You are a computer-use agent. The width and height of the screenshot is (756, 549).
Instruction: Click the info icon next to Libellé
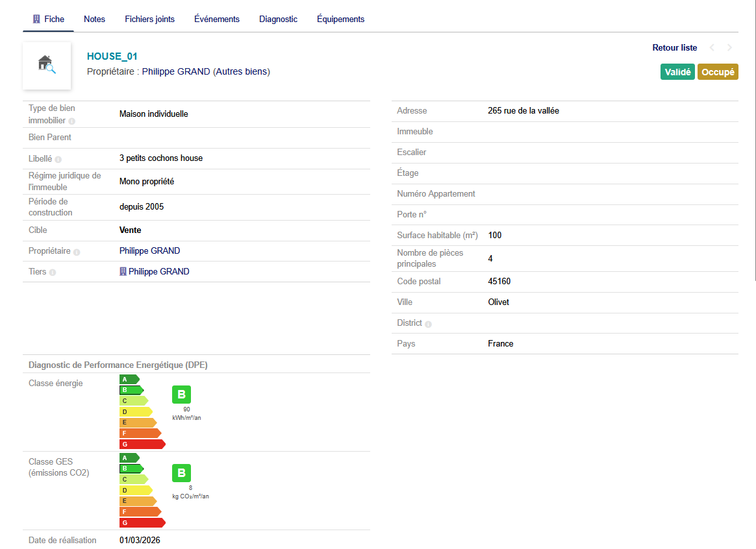(58, 159)
